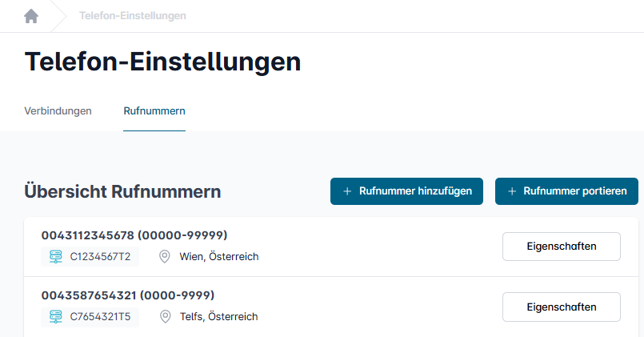Click the home breadcrumb icon

tap(31, 16)
